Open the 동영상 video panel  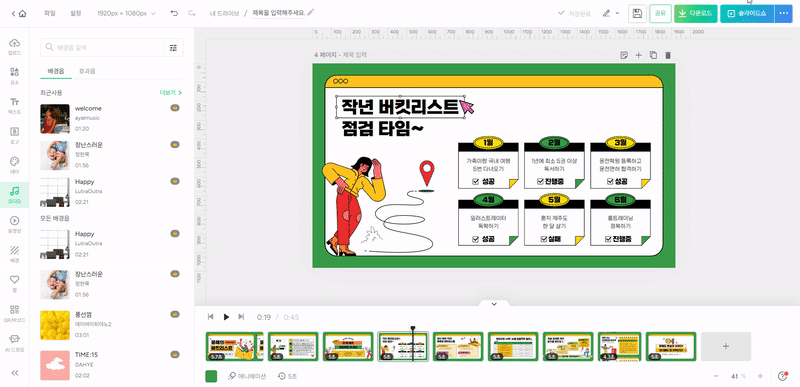coord(14,224)
